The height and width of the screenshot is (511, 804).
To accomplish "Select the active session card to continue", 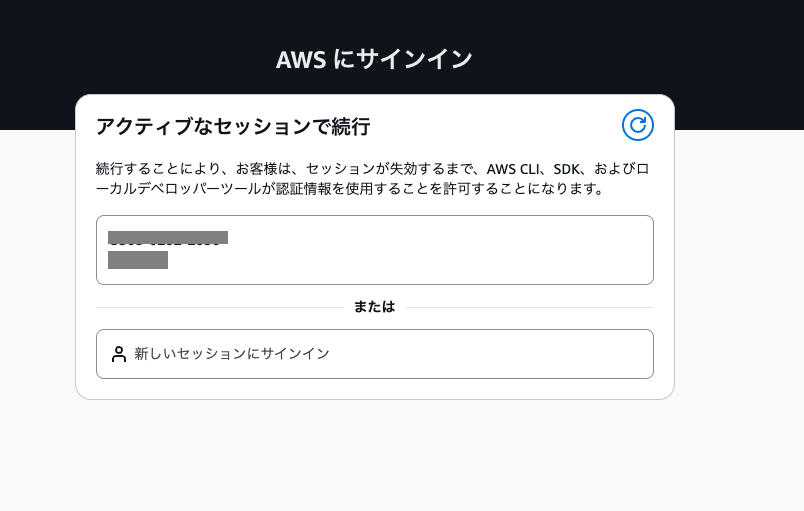I will (374, 250).
